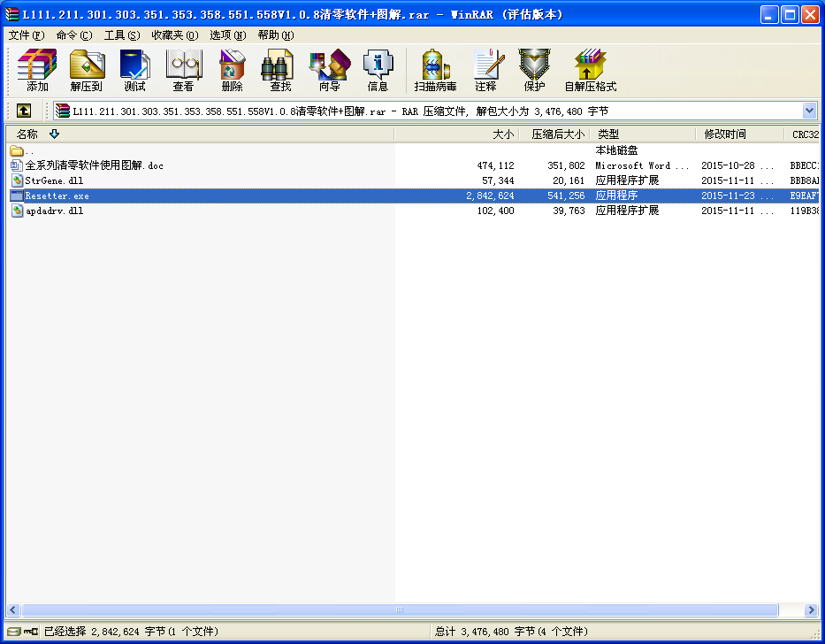Click the packed size 541,256
Screen dimensions: 825x644
pyautogui.click(x=566, y=195)
